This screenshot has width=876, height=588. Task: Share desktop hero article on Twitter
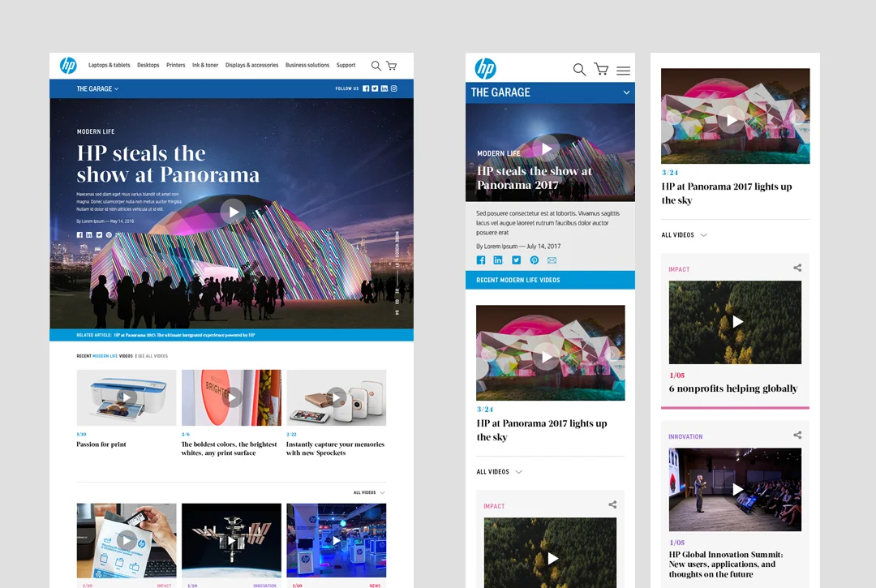(x=99, y=235)
